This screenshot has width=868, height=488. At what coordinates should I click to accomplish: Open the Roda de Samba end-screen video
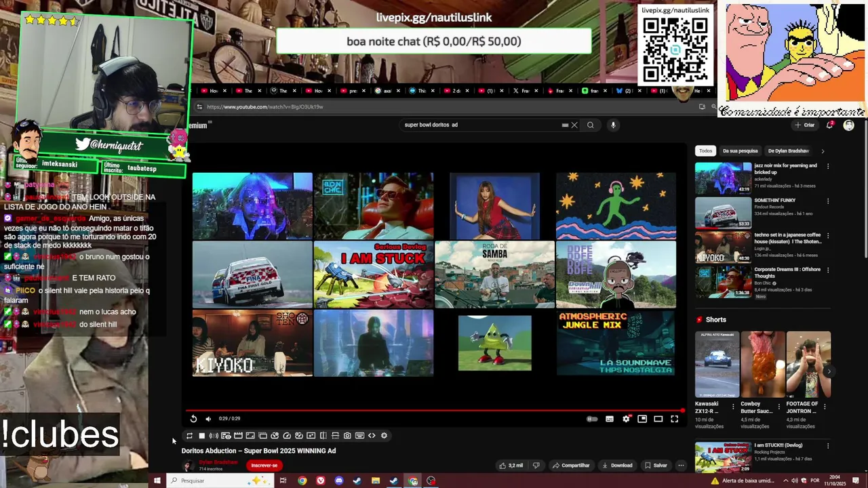(494, 274)
